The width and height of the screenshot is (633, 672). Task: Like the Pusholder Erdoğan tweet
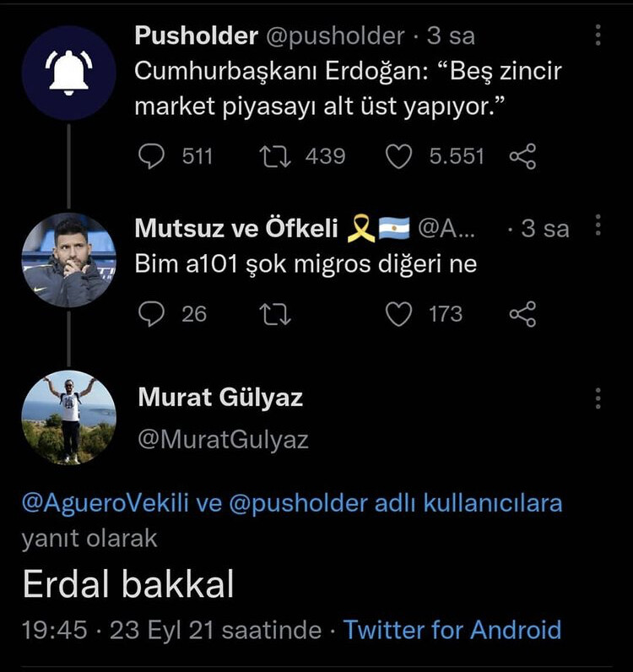pyautogui.click(x=398, y=156)
